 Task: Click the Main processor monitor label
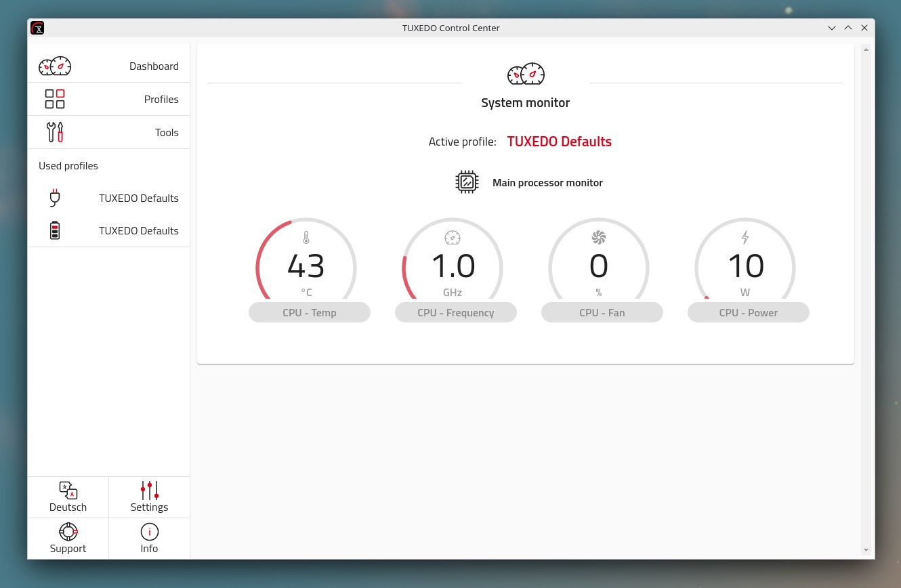coord(547,182)
